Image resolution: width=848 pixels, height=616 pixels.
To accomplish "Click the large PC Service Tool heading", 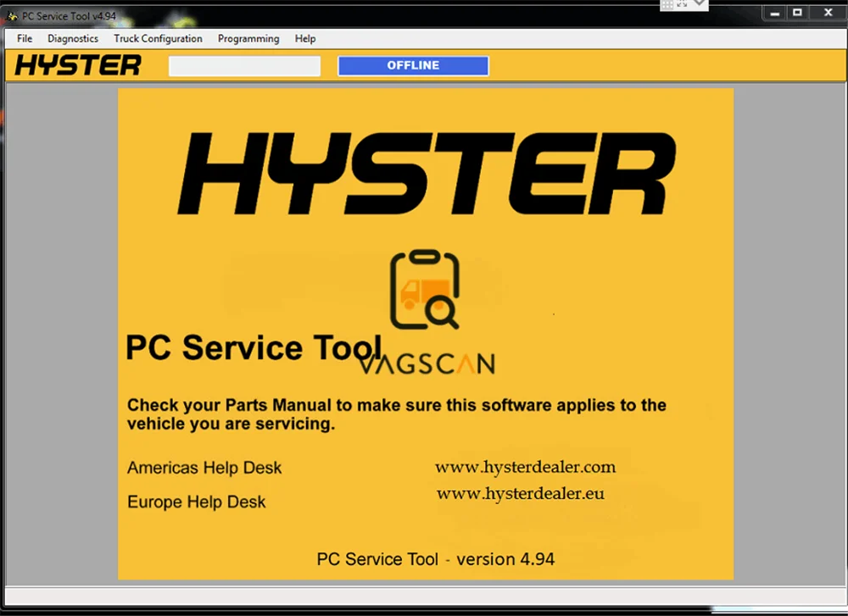I will click(254, 347).
